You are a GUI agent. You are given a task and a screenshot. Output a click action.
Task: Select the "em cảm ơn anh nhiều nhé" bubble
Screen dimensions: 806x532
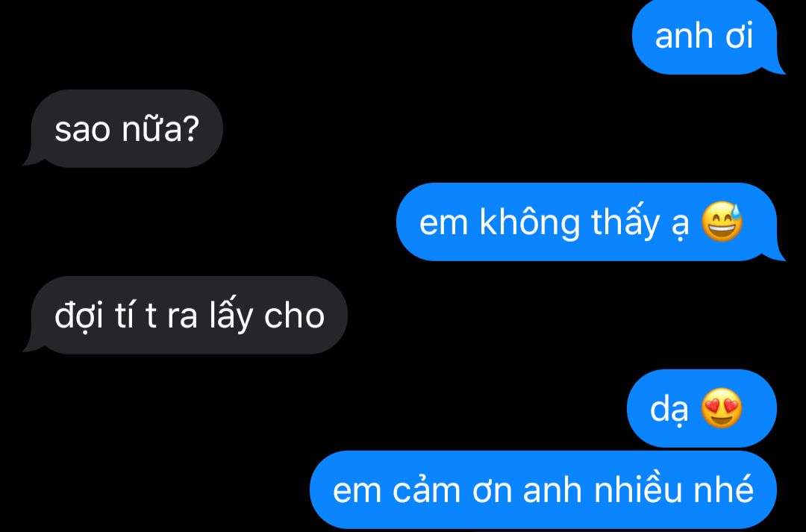(x=543, y=490)
